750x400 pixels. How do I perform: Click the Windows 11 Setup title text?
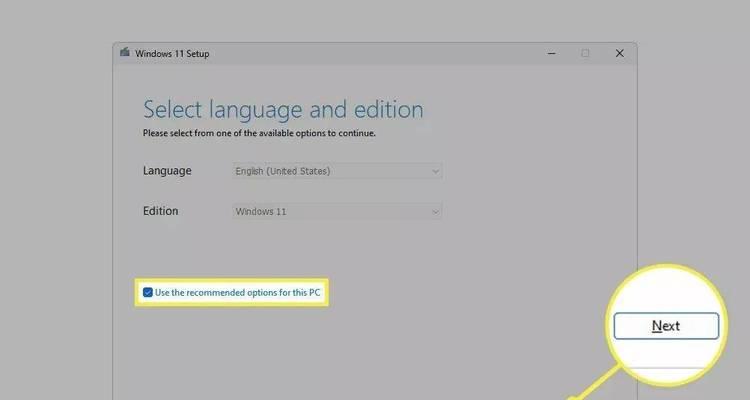pos(172,54)
